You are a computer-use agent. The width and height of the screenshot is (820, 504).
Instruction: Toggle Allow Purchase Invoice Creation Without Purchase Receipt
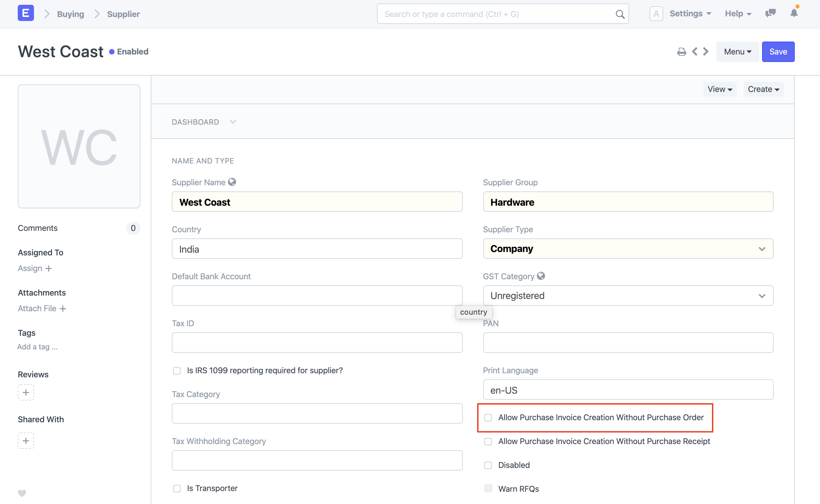[488, 441]
